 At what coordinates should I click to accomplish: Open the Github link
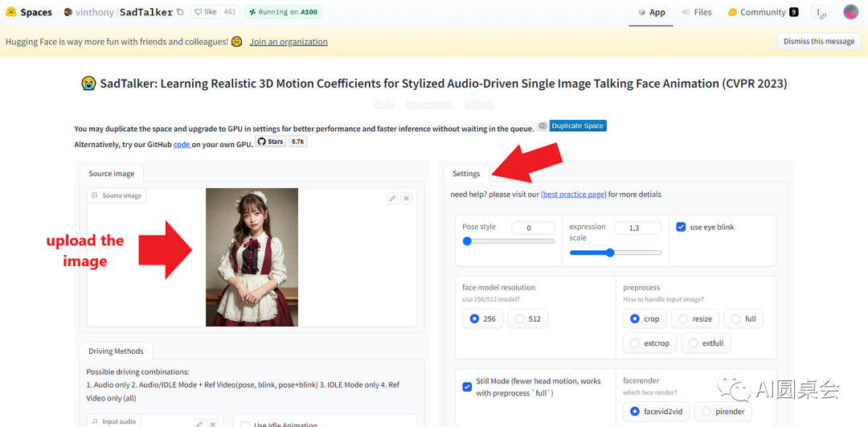click(479, 104)
